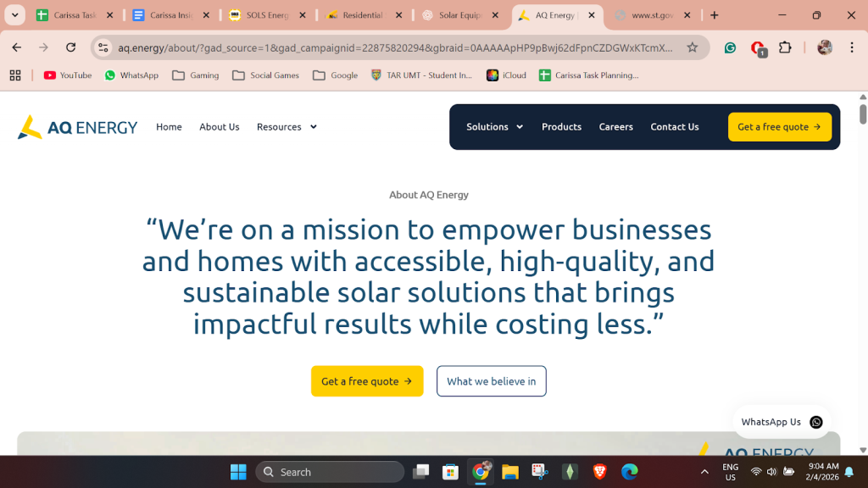Open File Explorer from the taskbar
Screen dimensions: 868x488
click(x=509, y=472)
